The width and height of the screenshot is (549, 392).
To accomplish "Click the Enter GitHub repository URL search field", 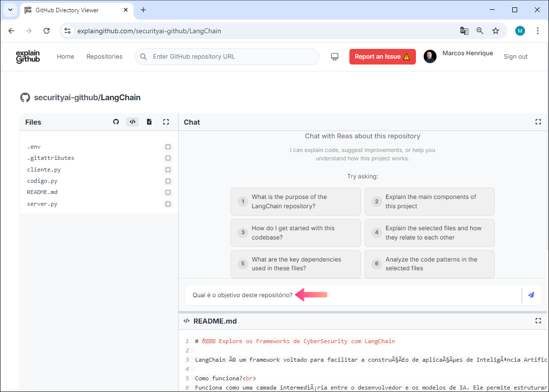I will (x=227, y=57).
